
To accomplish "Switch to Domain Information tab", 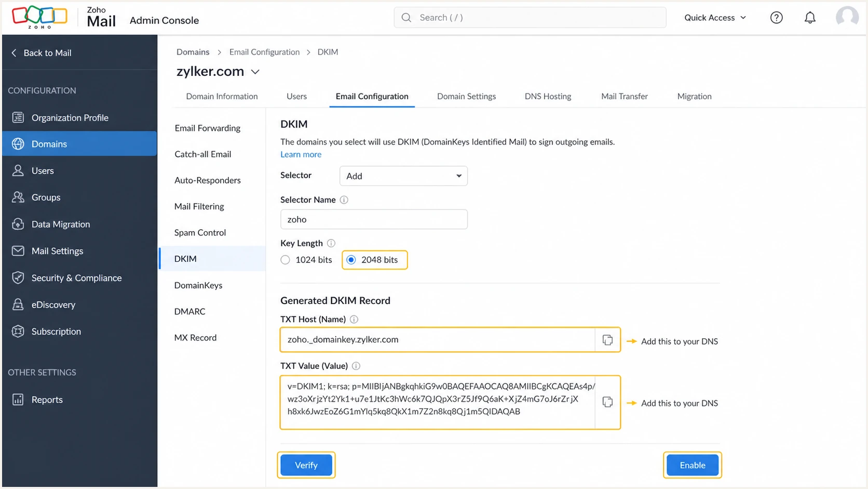I will click(x=222, y=96).
